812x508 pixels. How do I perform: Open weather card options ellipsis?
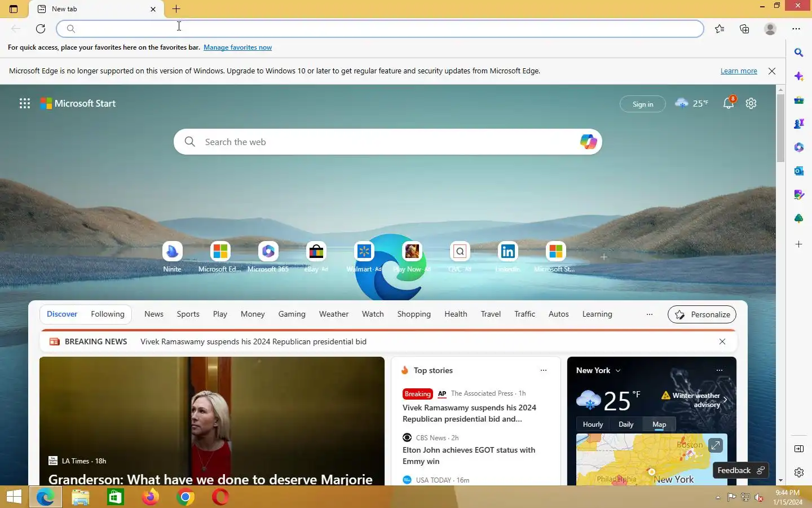719,370
